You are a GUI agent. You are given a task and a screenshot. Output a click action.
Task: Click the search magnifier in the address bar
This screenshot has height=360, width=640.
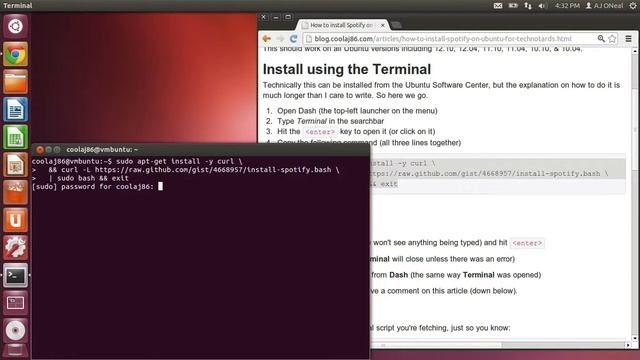coord(601,39)
